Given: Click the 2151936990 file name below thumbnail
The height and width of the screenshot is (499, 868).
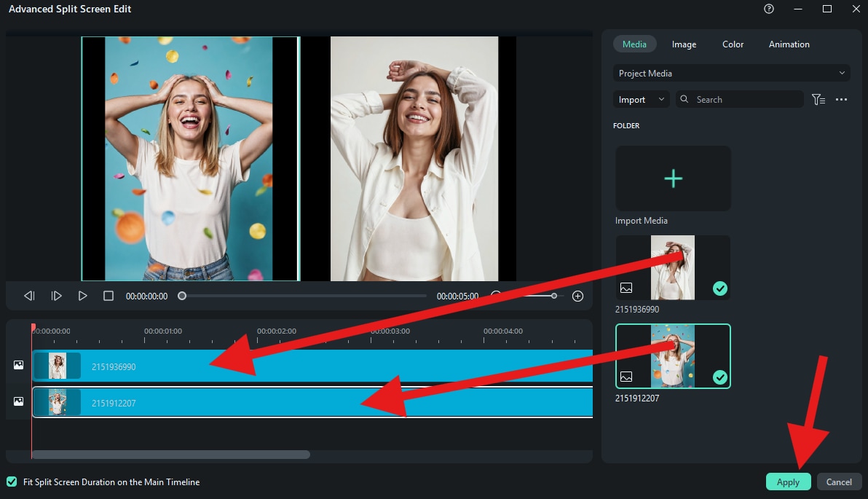Looking at the screenshot, I should pyautogui.click(x=636, y=309).
